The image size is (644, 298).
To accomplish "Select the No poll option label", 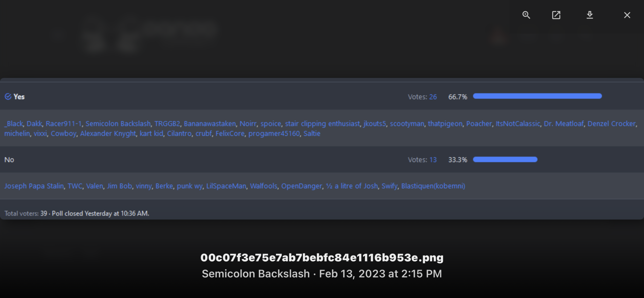I will click(x=9, y=160).
